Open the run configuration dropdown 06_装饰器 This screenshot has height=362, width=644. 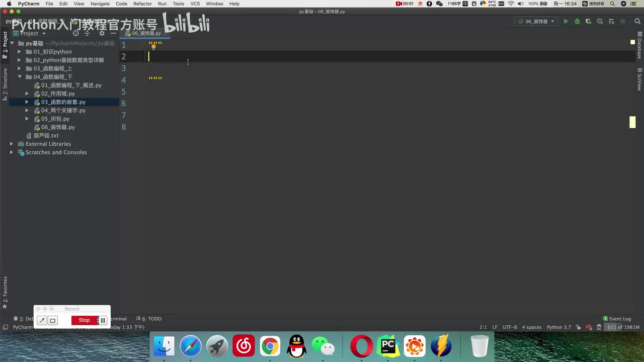536,21
